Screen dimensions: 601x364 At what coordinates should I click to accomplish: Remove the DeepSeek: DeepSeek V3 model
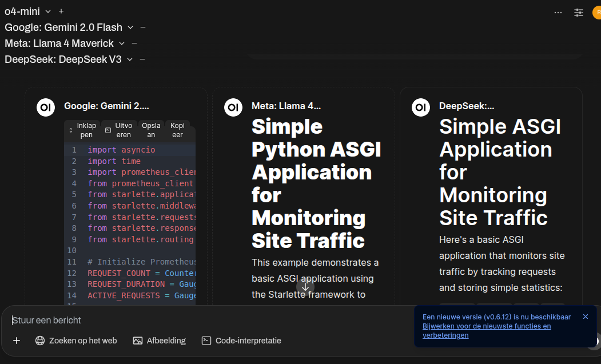(142, 60)
